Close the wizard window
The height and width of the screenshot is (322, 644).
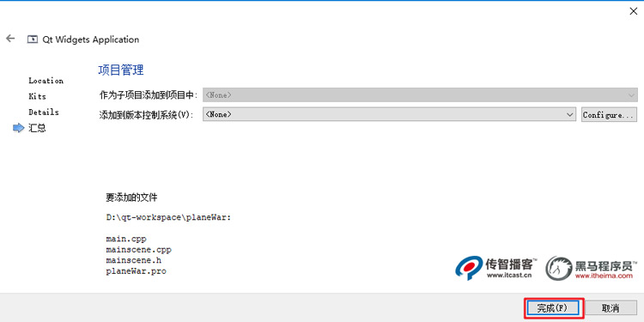(x=634, y=11)
